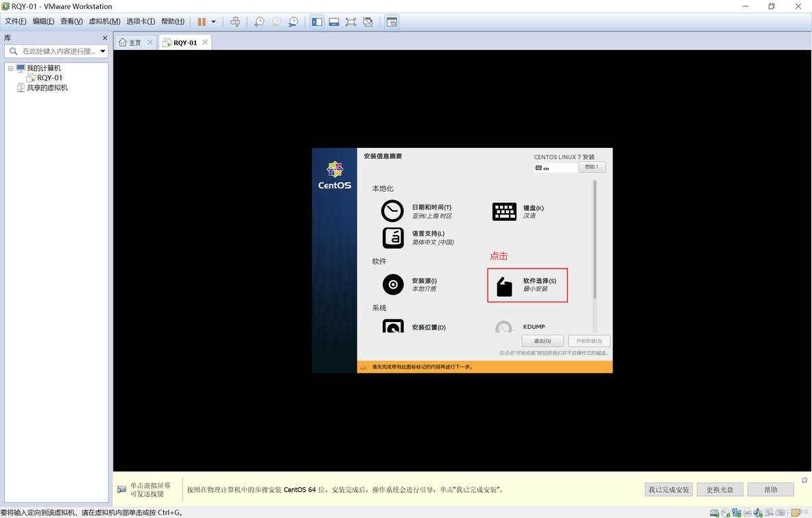Open 语言支持(L) language icon in installer
Viewport: 812px width, 518px height.
[x=393, y=238]
